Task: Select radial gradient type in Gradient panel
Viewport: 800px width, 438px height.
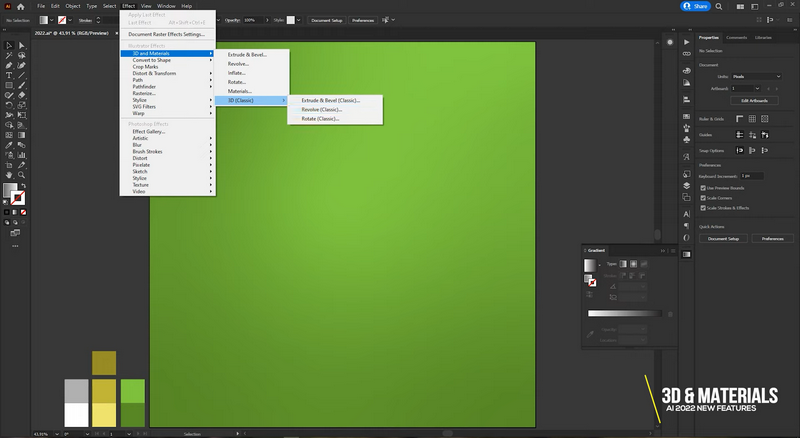Action: (633, 264)
